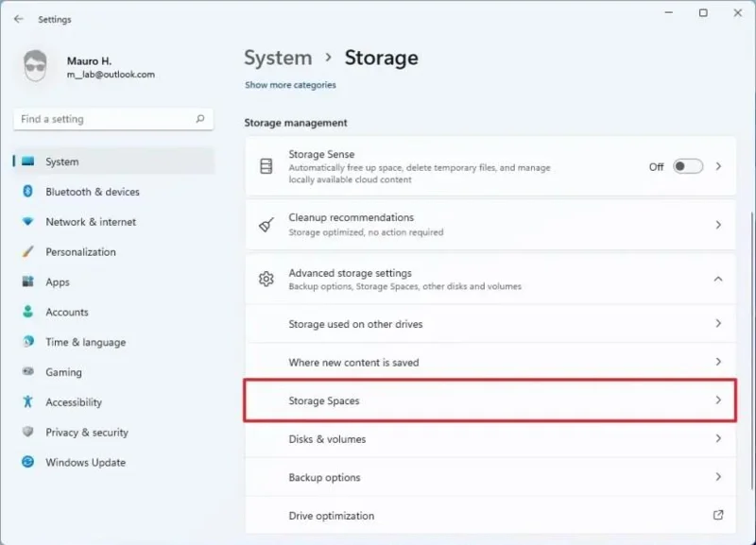Click the System monitor icon in sidebar
This screenshot has width=756, height=545.
click(28, 162)
